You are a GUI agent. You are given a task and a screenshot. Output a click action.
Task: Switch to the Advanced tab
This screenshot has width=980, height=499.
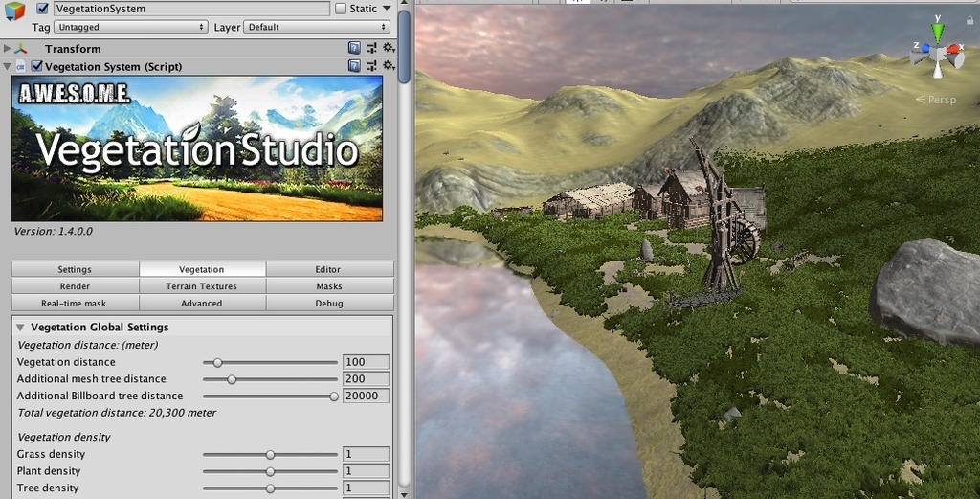tap(202, 303)
